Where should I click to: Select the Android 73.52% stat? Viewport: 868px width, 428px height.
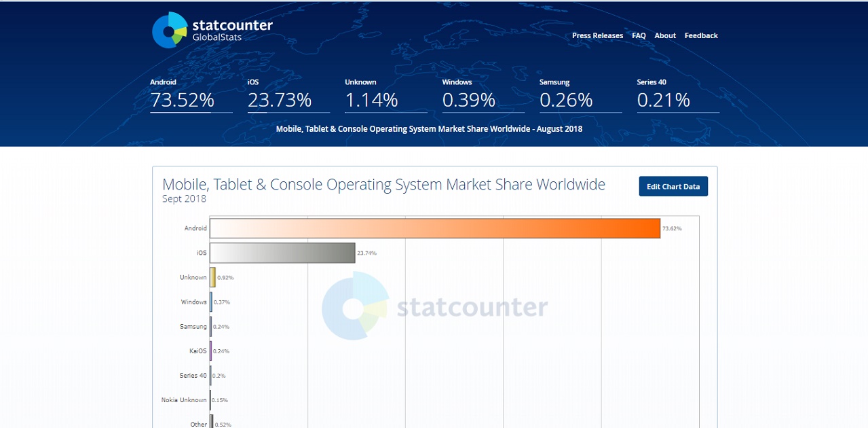tap(191, 95)
